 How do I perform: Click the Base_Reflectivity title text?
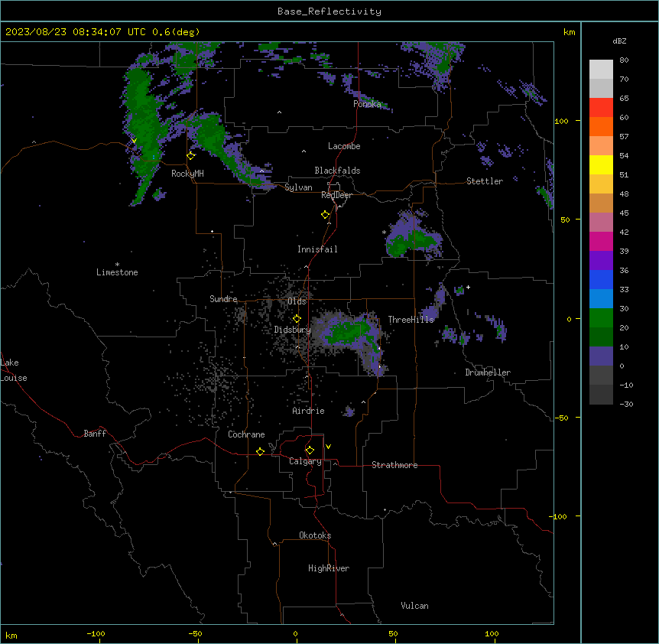point(329,11)
